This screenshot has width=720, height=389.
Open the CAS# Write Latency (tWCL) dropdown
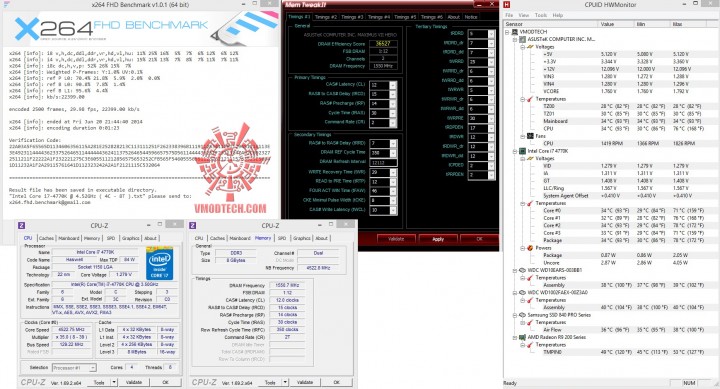click(393, 210)
